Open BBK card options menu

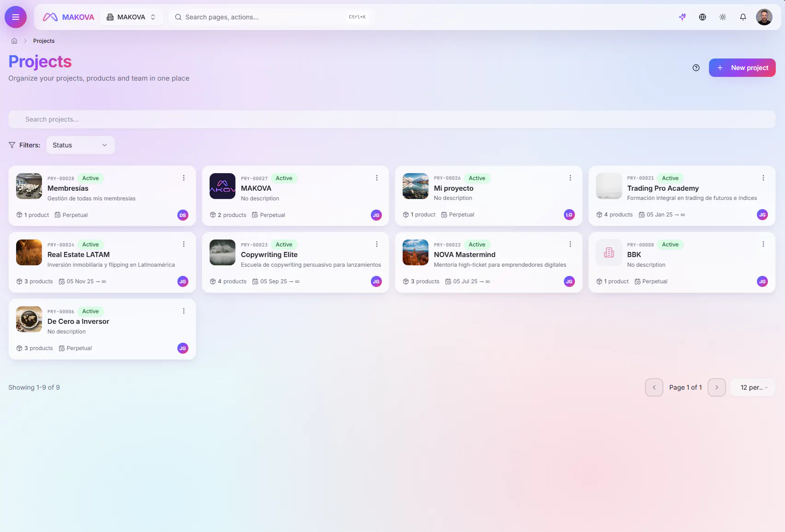[x=763, y=244]
